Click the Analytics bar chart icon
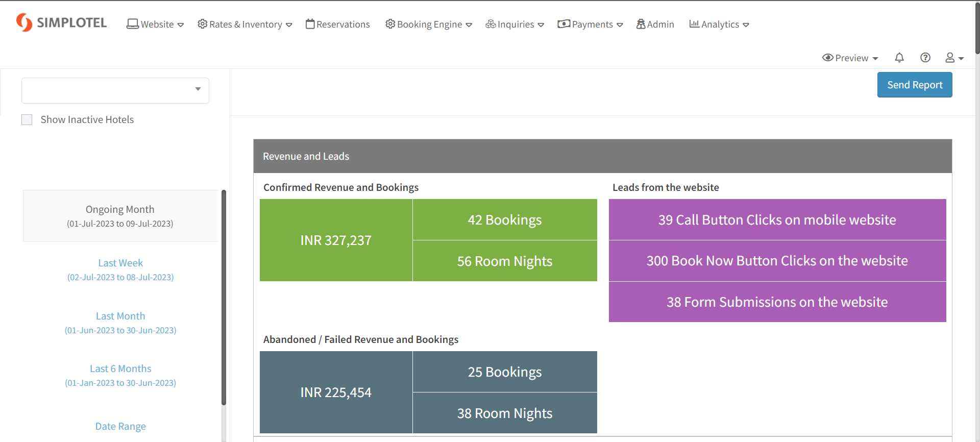This screenshot has height=442, width=980. click(x=694, y=24)
